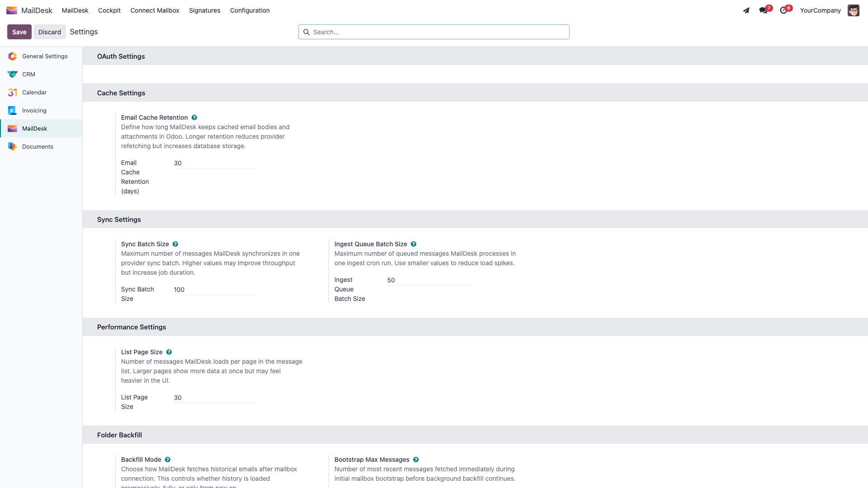Click the OAuth Settings section header
The height and width of the screenshot is (488, 868).
tap(121, 56)
